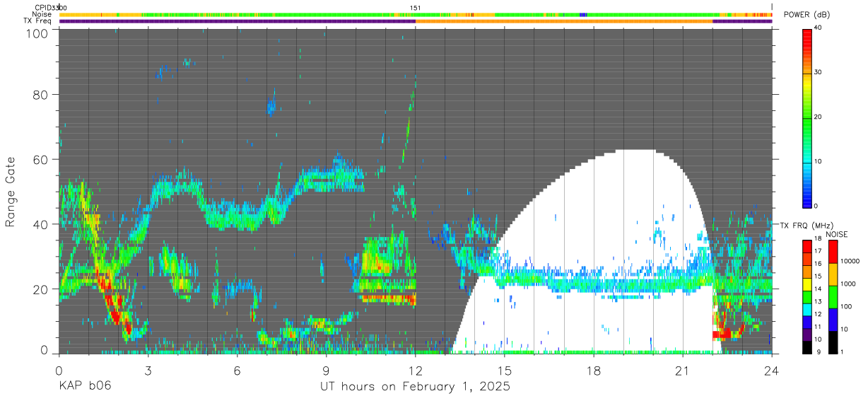This screenshot has height=401, width=868.
Task: Click the 60 tick label on Range Gate axis
Action: (40, 160)
